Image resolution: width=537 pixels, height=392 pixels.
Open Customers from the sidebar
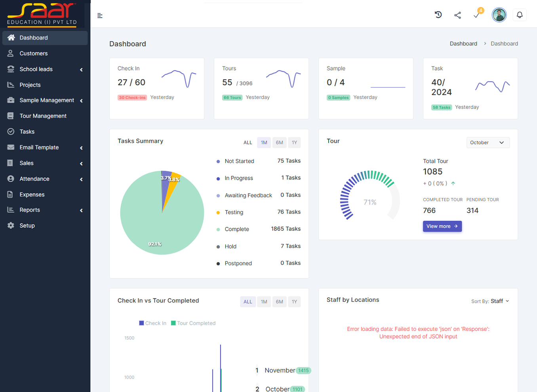click(x=34, y=53)
